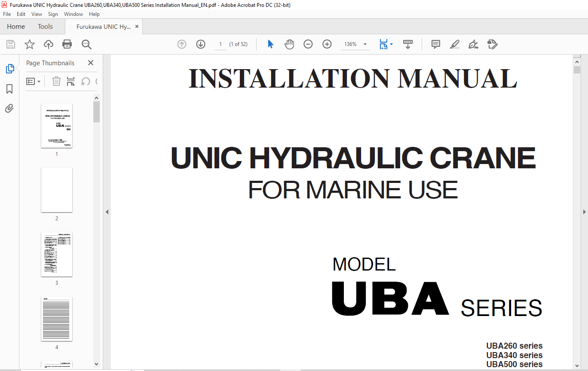Click thumbnails scrollbar up arrow

pos(97,97)
